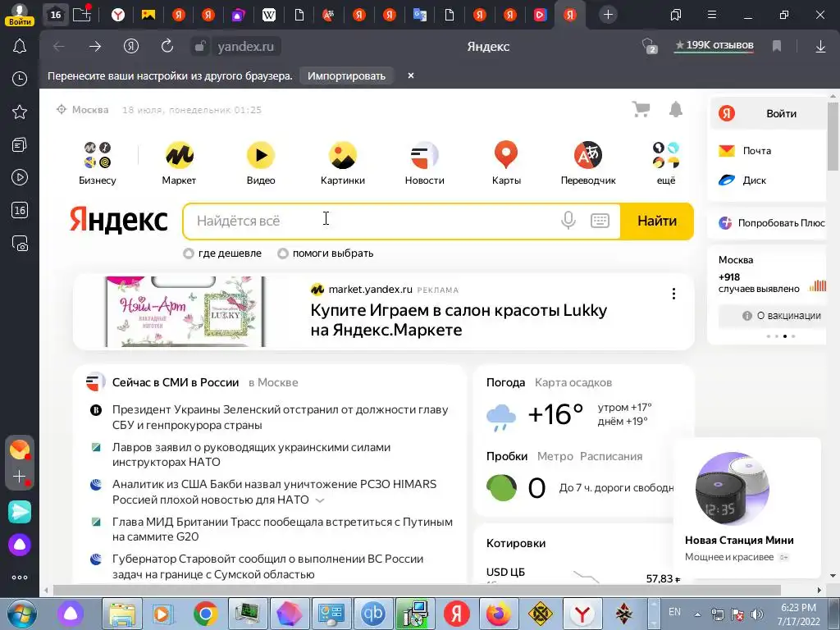The image size is (840, 630).
Task: Open qBittorrent from the taskbar
Action: pos(373,614)
